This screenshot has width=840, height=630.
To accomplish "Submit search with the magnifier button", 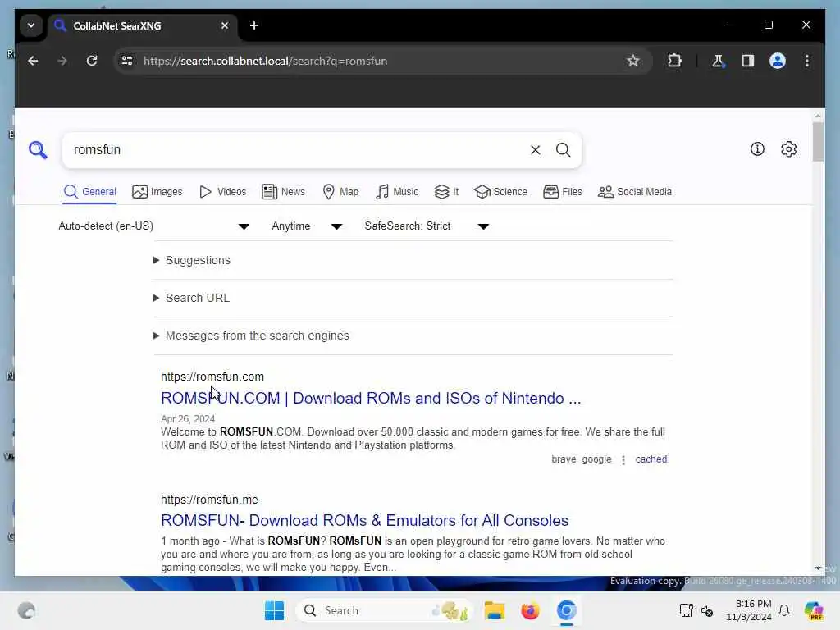I will tap(563, 150).
